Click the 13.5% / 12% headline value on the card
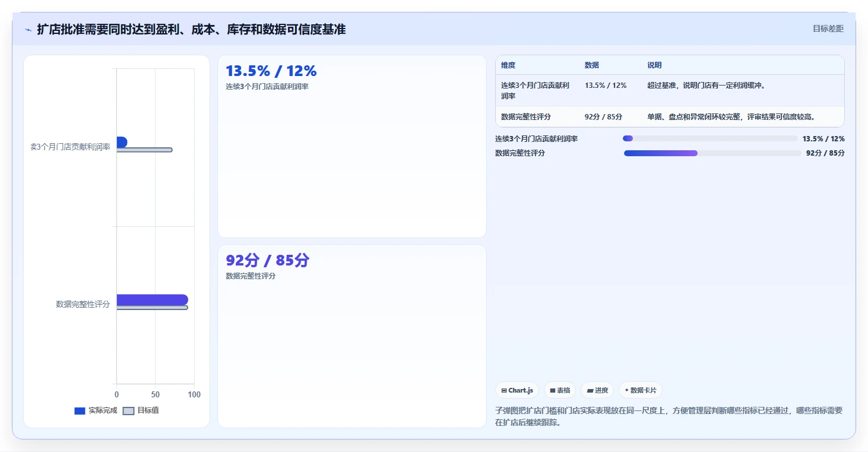 [x=271, y=71]
